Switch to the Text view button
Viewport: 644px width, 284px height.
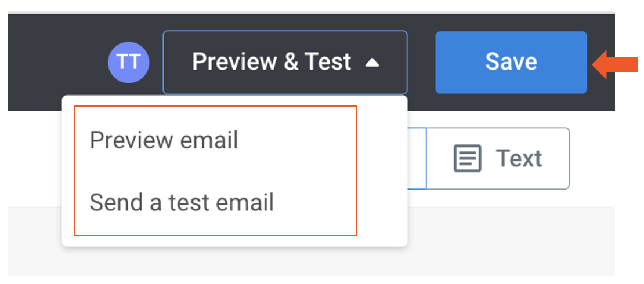point(498,158)
